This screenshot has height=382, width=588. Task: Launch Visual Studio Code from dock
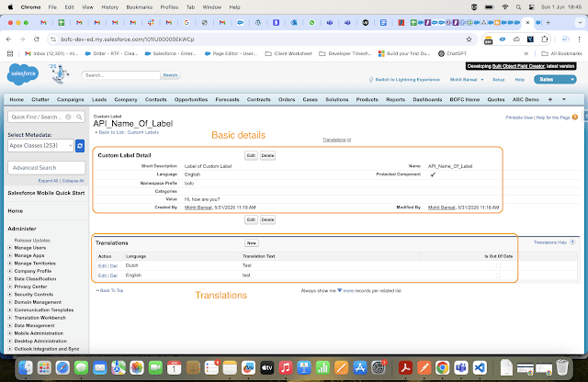pyautogui.click(x=481, y=367)
